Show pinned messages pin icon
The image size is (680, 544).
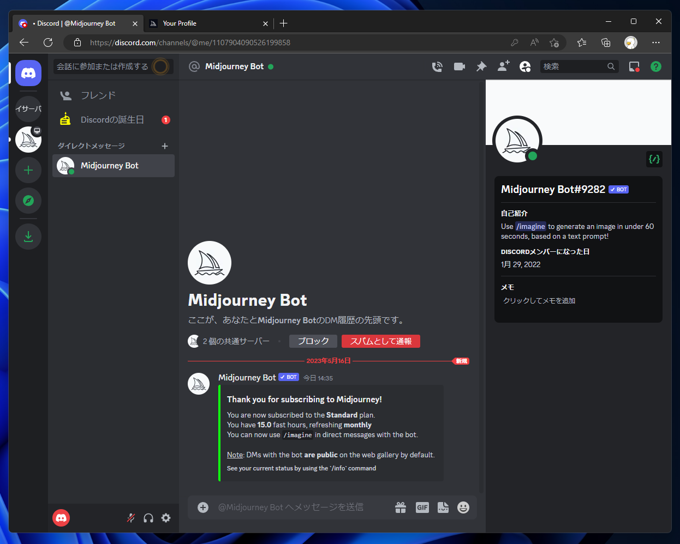481,66
